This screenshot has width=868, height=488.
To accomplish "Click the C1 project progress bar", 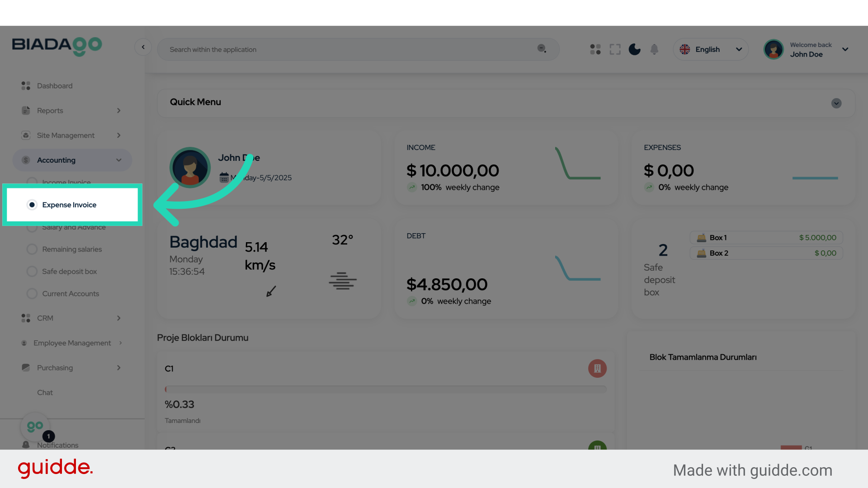I will tap(385, 389).
